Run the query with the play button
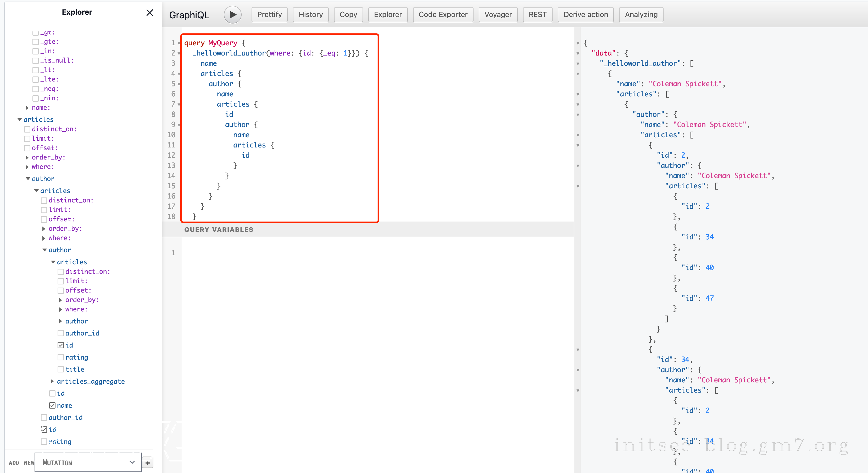Image resolution: width=868 pixels, height=473 pixels. point(232,14)
